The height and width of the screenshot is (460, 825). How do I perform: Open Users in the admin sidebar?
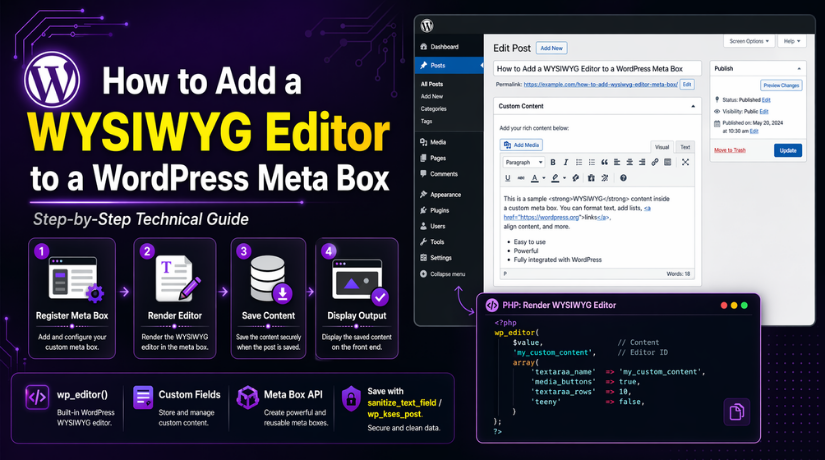(449, 226)
